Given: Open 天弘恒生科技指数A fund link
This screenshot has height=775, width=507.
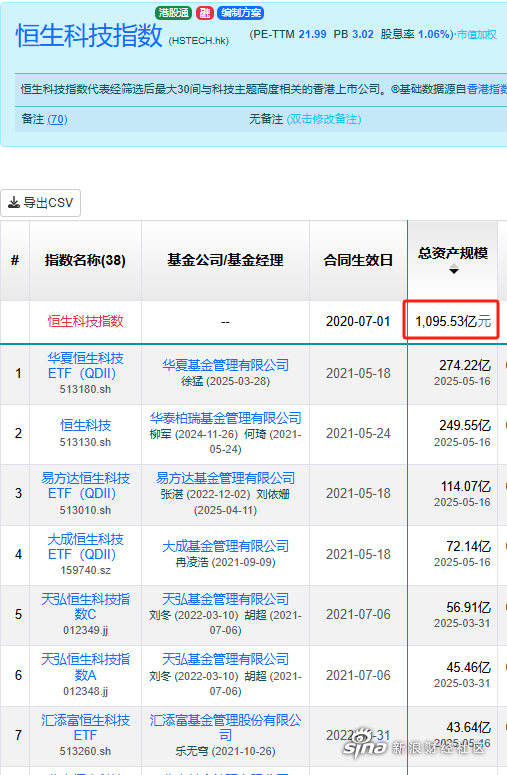Looking at the screenshot, I should coord(85,667).
